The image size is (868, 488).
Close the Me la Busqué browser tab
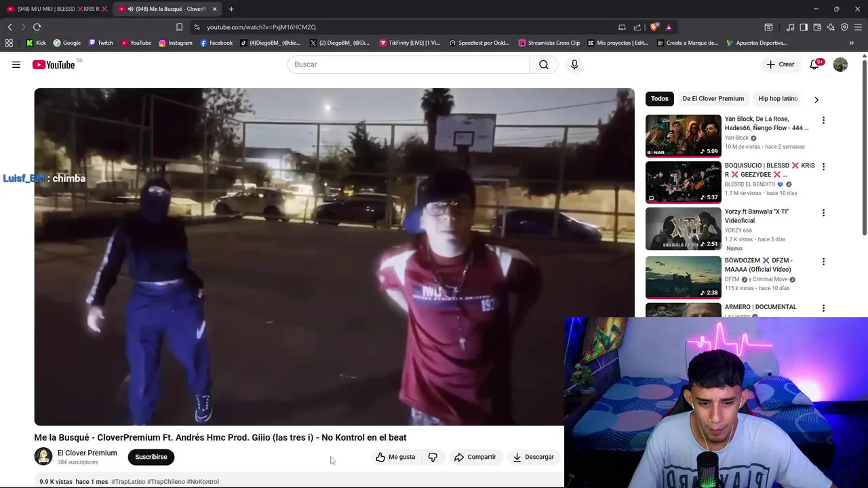click(x=215, y=9)
